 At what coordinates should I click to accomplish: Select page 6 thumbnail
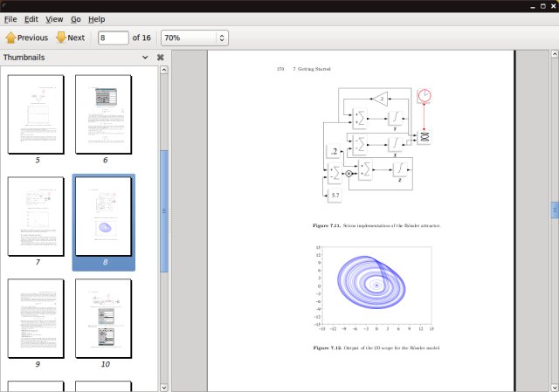coord(104,114)
